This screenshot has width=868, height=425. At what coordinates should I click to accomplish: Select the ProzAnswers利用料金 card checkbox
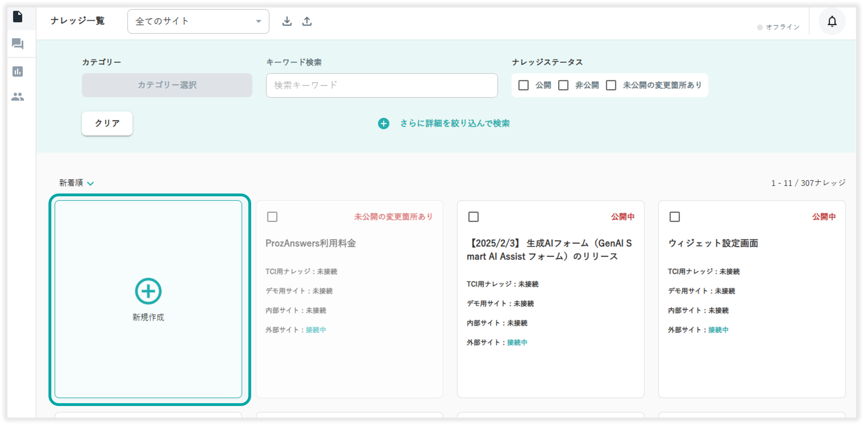[272, 217]
